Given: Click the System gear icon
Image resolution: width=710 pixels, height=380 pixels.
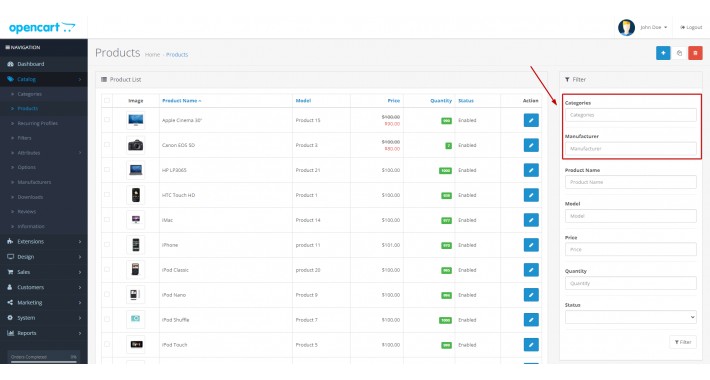Looking at the screenshot, I should [10, 317].
